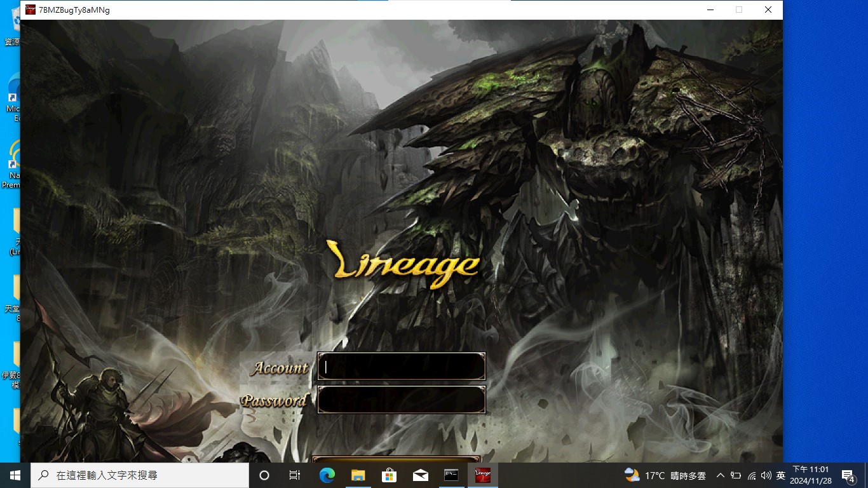Image resolution: width=868 pixels, height=488 pixels.
Task: Click the taskbar search box
Action: pyautogui.click(x=140, y=475)
